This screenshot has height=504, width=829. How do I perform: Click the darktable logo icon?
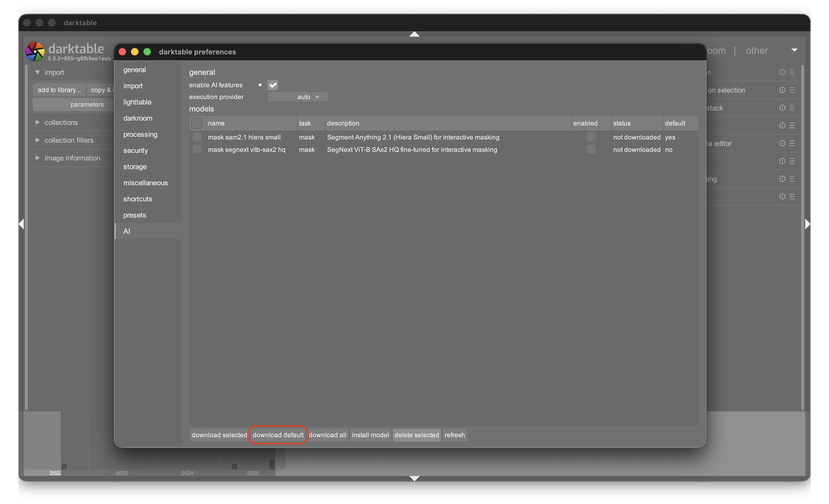pos(35,51)
